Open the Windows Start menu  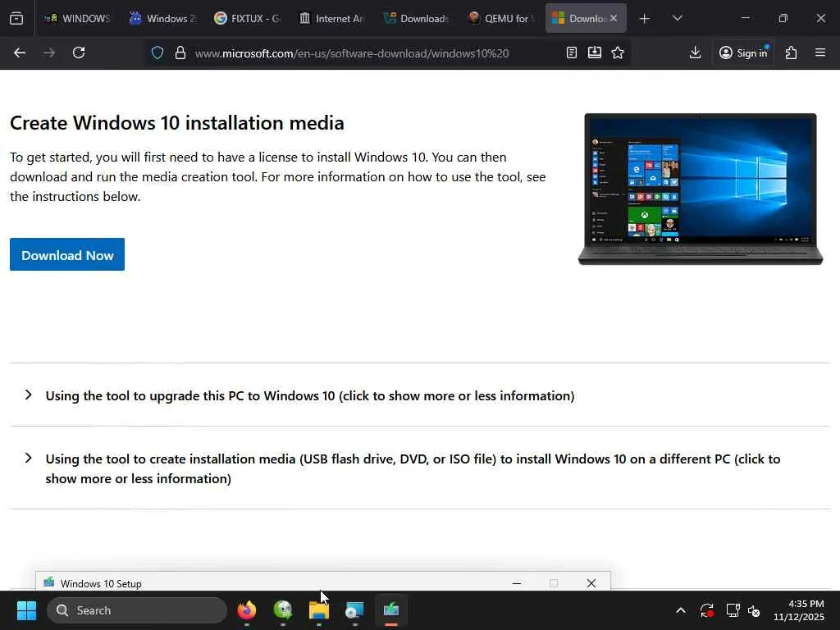tap(26, 610)
